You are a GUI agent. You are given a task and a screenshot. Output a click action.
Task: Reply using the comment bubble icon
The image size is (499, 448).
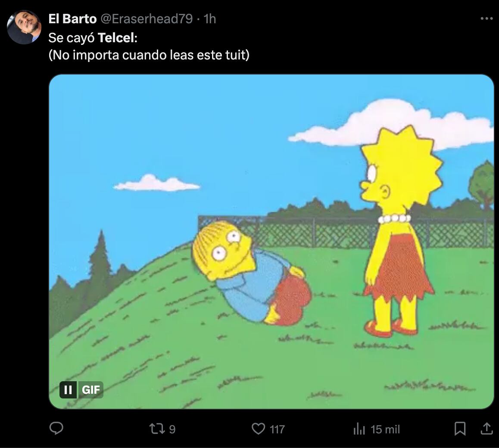coord(56,429)
